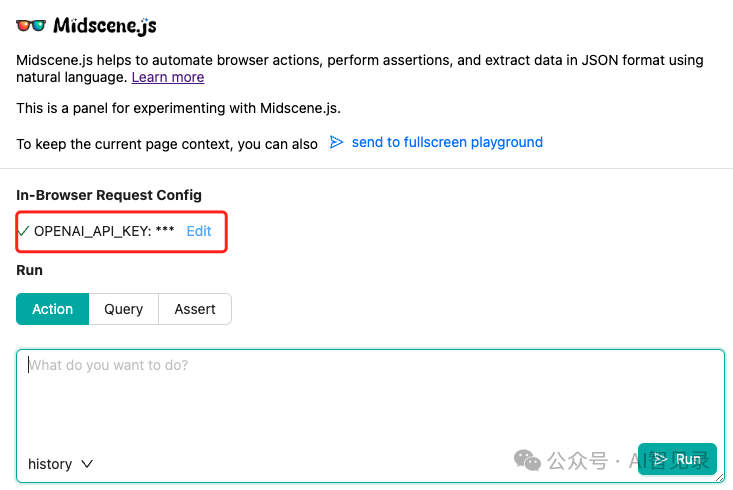
Task: Click the WeChat watermark icon
Action: 527,460
